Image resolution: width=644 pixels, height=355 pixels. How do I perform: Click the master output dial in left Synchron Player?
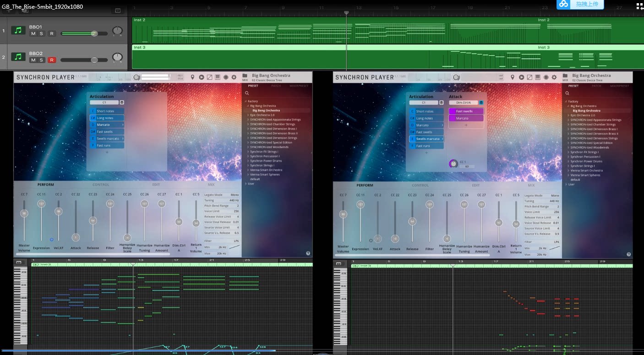click(x=136, y=77)
